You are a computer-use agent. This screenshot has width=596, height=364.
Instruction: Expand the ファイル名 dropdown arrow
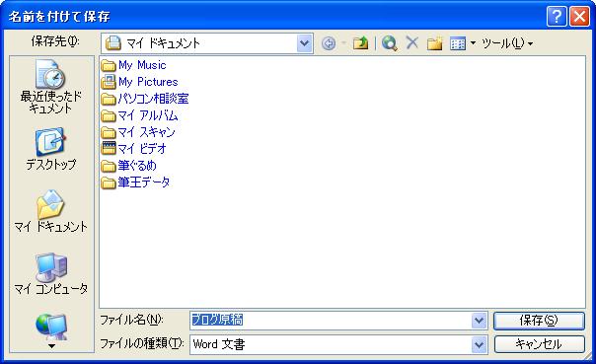pos(479,321)
